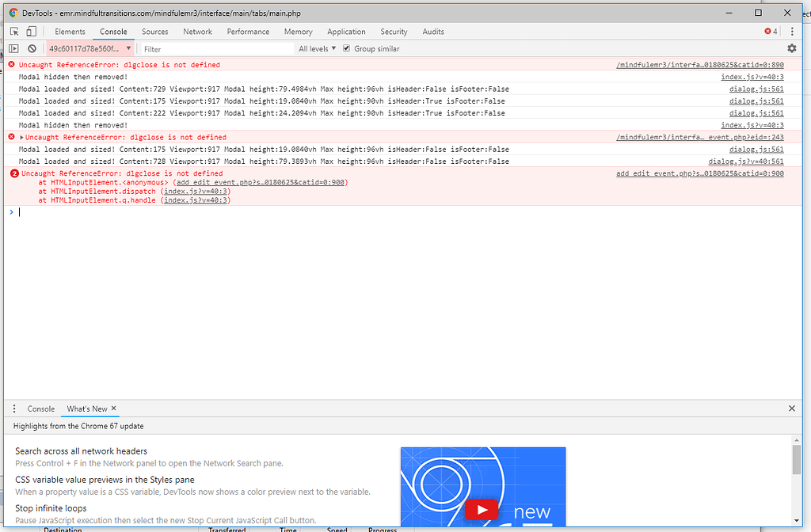Click the red error count badge

point(768,31)
